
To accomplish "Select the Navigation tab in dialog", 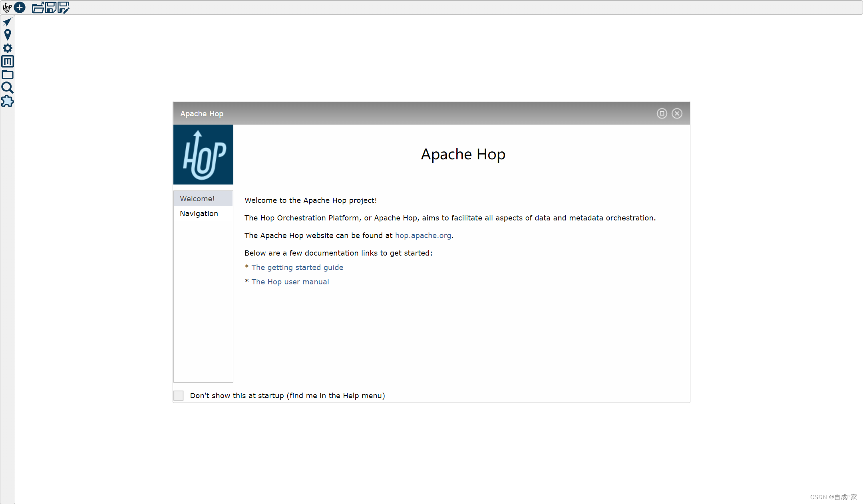I will 199,214.
